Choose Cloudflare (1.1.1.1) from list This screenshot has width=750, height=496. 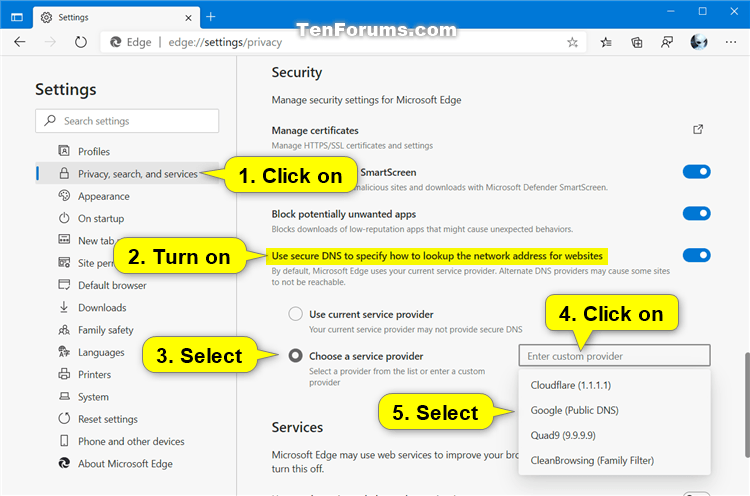click(x=614, y=385)
